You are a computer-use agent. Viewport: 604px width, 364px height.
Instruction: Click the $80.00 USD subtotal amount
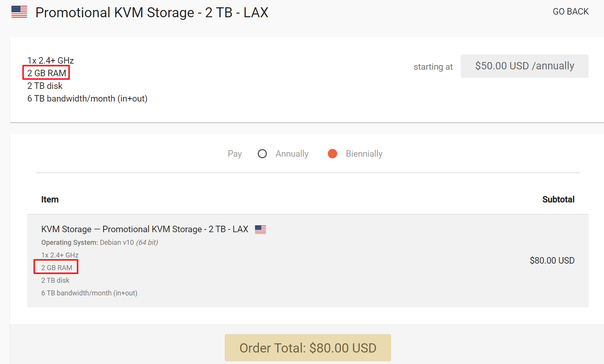[552, 261]
